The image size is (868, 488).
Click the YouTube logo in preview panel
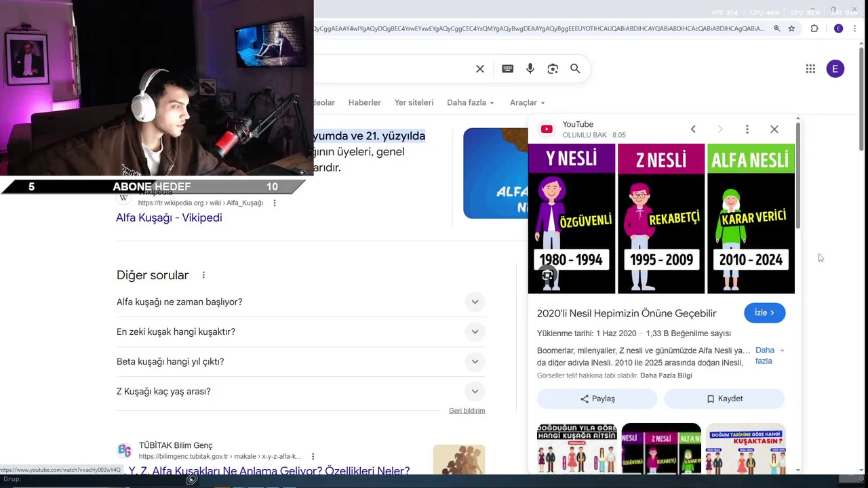(547, 129)
